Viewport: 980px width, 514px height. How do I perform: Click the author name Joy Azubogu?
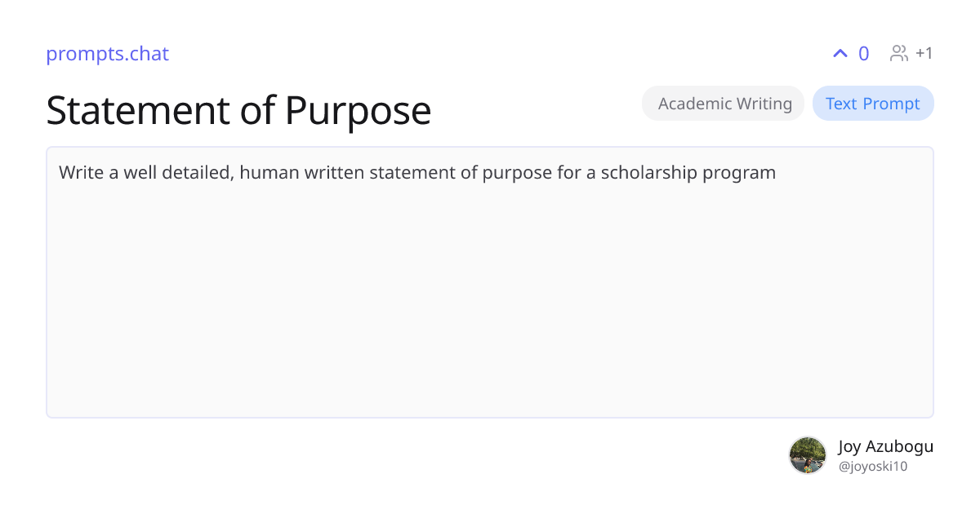(x=885, y=446)
